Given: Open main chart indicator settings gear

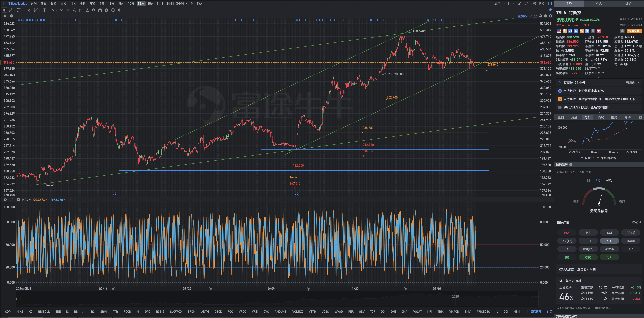Looking at the screenshot, I should pyautogui.click(x=5, y=16).
